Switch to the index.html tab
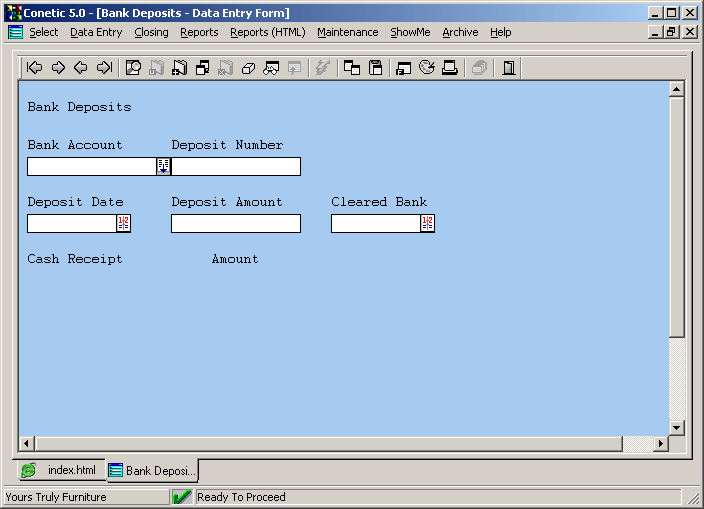 click(x=60, y=470)
